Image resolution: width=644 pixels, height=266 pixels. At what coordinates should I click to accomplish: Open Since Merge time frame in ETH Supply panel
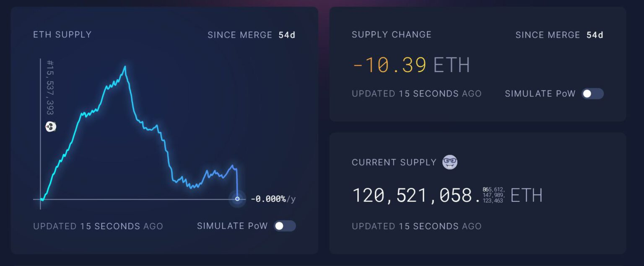252,35
